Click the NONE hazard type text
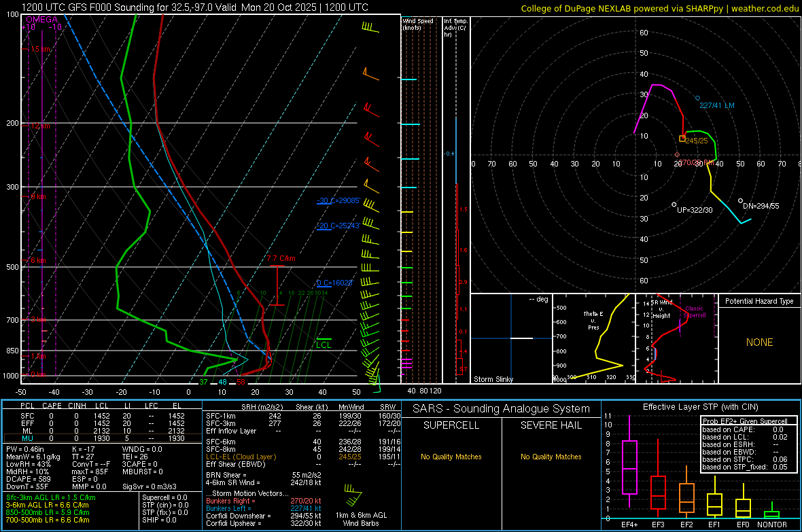Image resolution: width=802 pixels, height=532 pixels. (x=759, y=342)
